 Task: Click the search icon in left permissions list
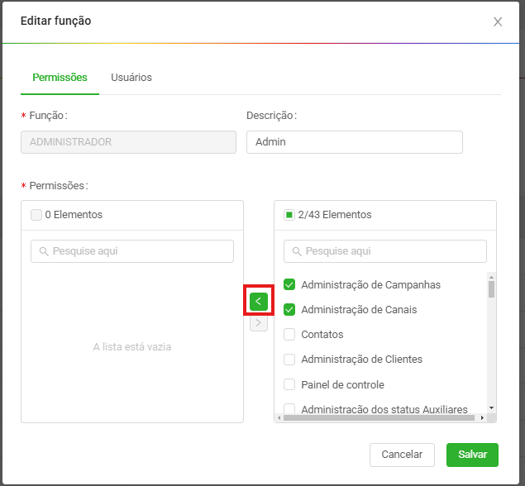[44, 251]
